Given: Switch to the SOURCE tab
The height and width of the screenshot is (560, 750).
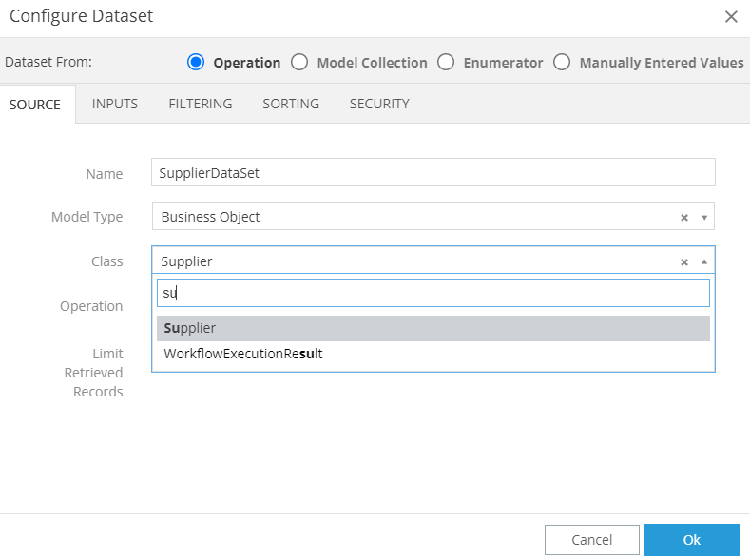Looking at the screenshot, I should click(x=35, y=104).
